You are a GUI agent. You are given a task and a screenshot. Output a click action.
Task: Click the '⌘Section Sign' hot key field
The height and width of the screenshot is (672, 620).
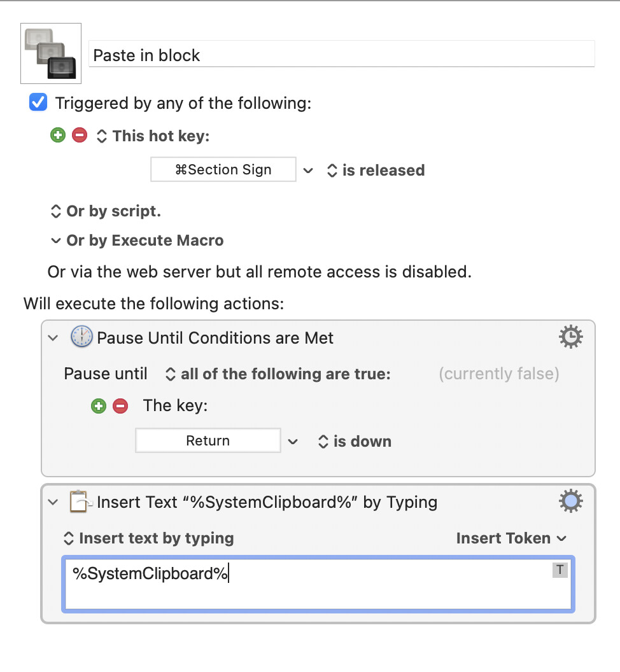tap(223, 170)
